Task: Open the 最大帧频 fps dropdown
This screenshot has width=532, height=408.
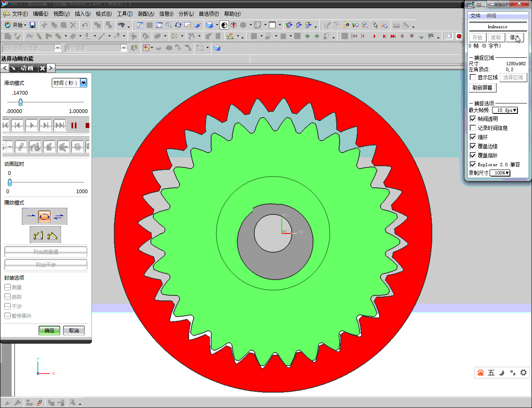Action: 505,110
